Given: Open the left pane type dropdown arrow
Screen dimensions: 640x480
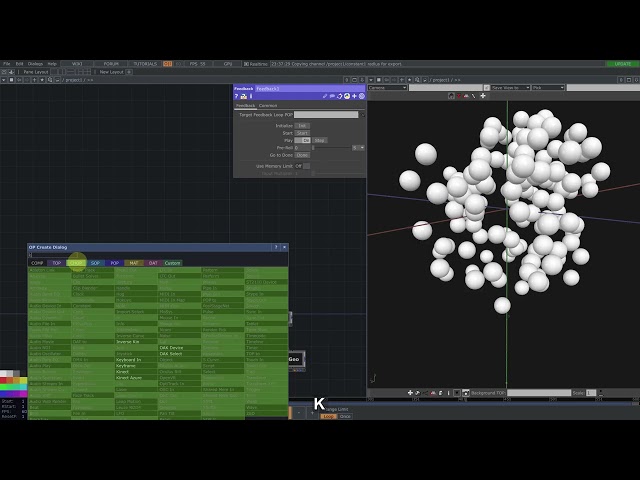Looking at the screenshot, I should coord(4,80).
